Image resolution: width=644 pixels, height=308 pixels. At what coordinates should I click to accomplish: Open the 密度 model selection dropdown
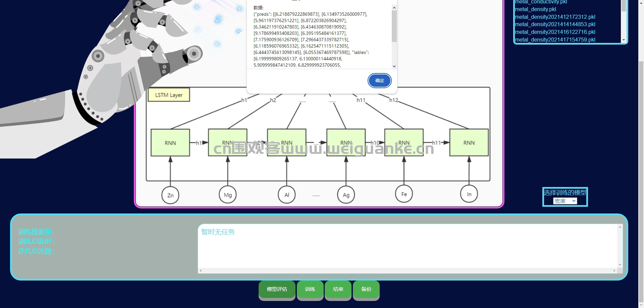point(565,201)
